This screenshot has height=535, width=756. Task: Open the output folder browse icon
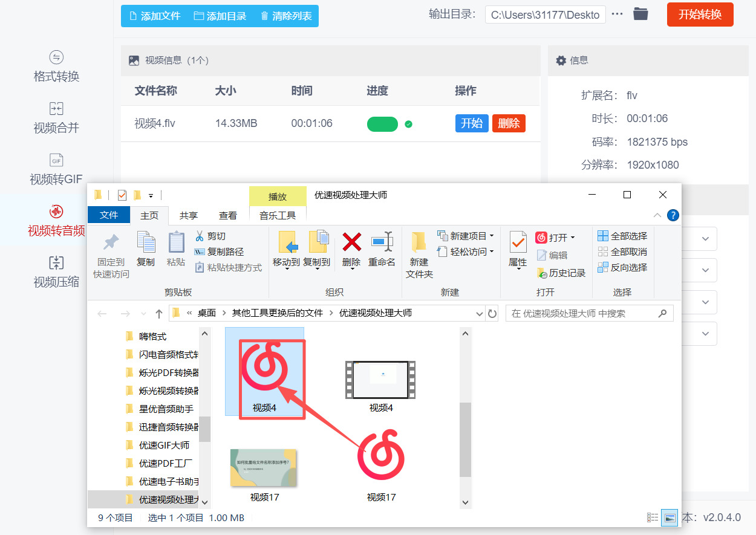click(x=640, y=14)
